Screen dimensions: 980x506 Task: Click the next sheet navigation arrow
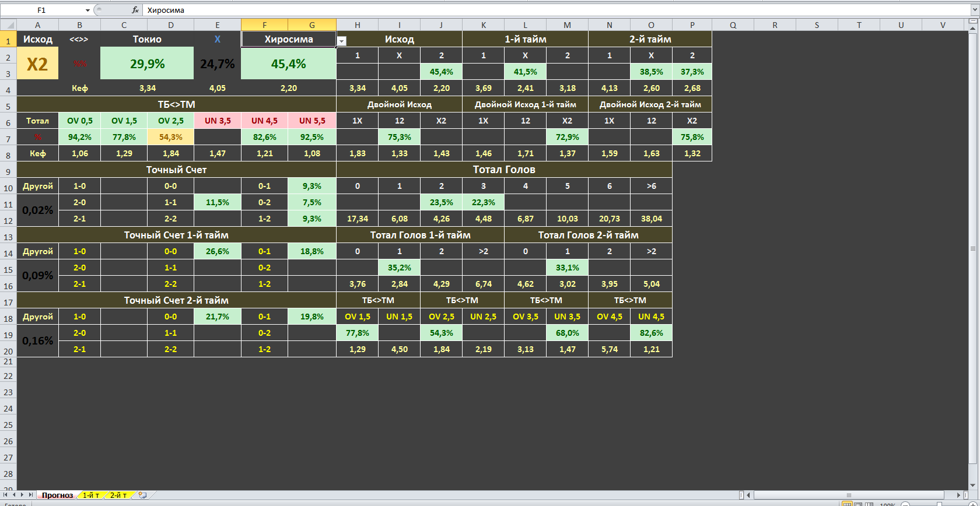coord(22,495)
